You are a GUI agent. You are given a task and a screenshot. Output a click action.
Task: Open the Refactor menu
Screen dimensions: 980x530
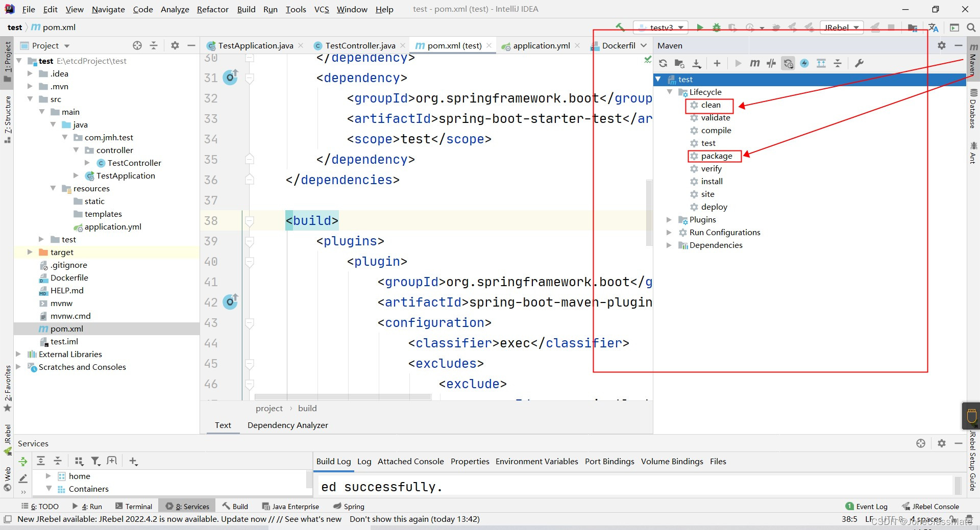point(212,9)
